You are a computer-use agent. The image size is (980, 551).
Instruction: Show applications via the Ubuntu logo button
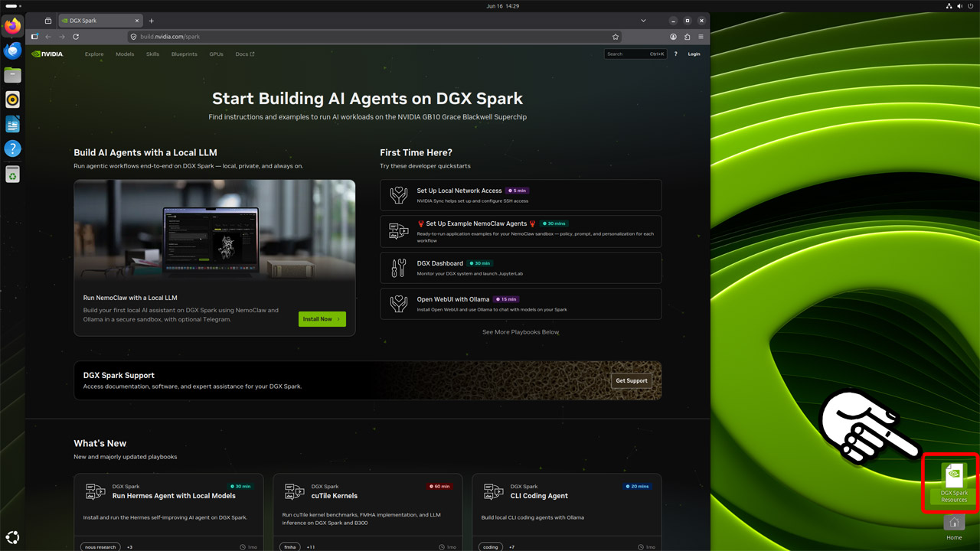12,537
